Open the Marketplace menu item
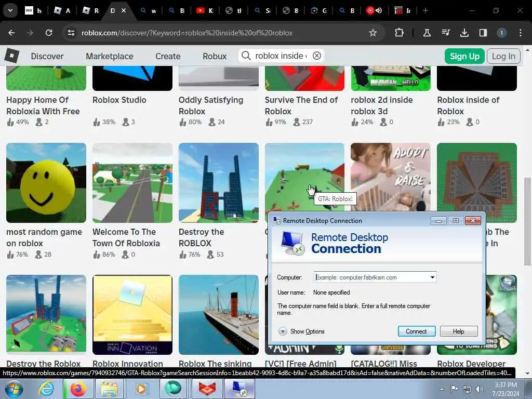 point(110,56)
